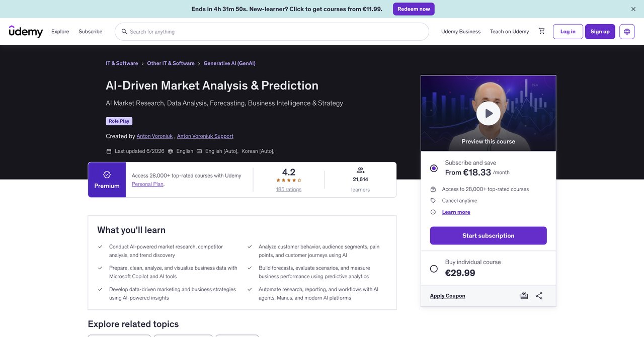Image resolution: width=644 pixels, height=337 pixels.
Task: Click the Apply Coupon link
Action: coord(448,296)
